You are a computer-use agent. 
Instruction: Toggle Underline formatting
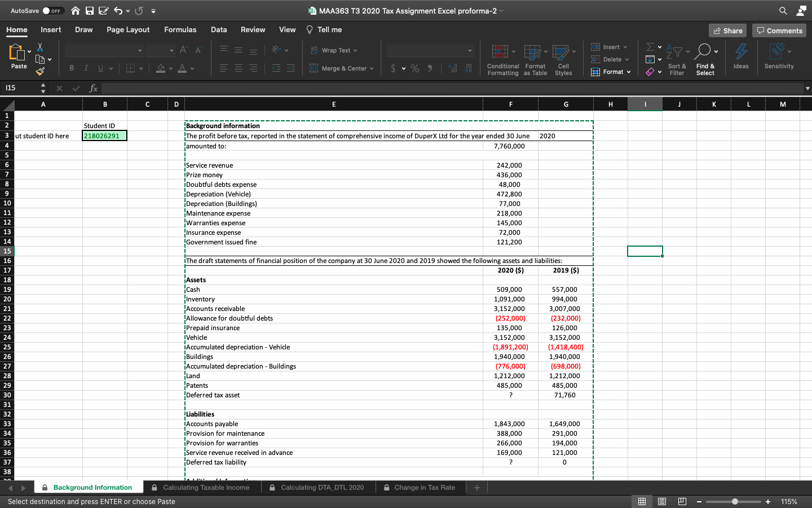click(101, 68)
